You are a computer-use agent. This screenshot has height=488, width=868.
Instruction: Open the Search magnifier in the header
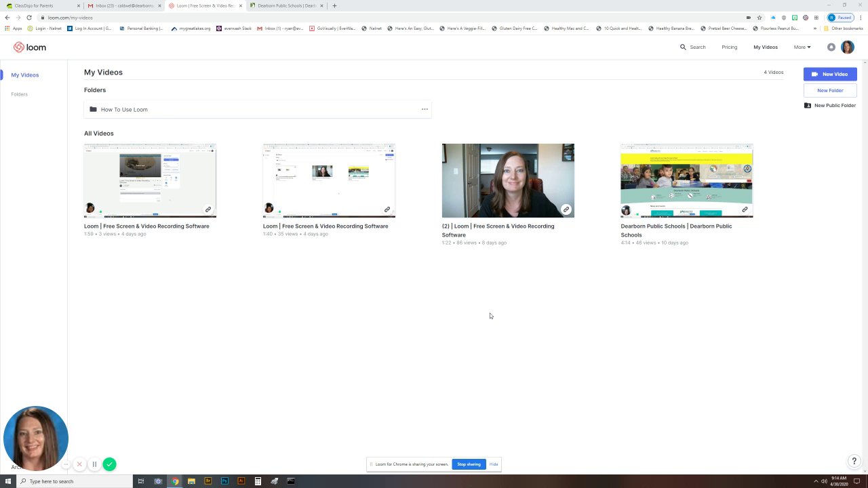tap(683, 47)
